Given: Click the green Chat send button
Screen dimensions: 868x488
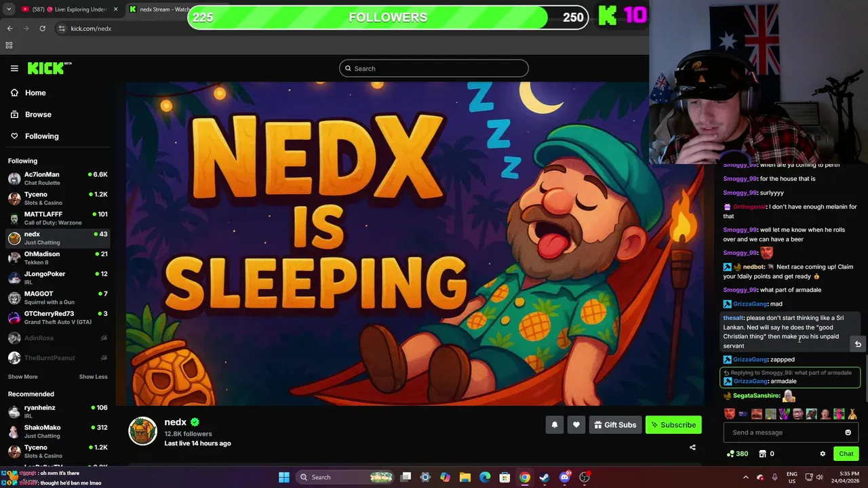Looking at the screenshot, I should 846,453.
